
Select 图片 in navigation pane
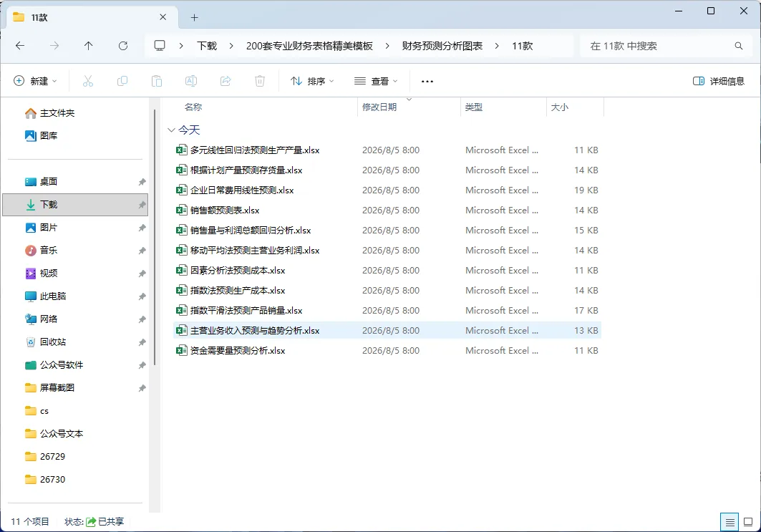click(75, 227)
